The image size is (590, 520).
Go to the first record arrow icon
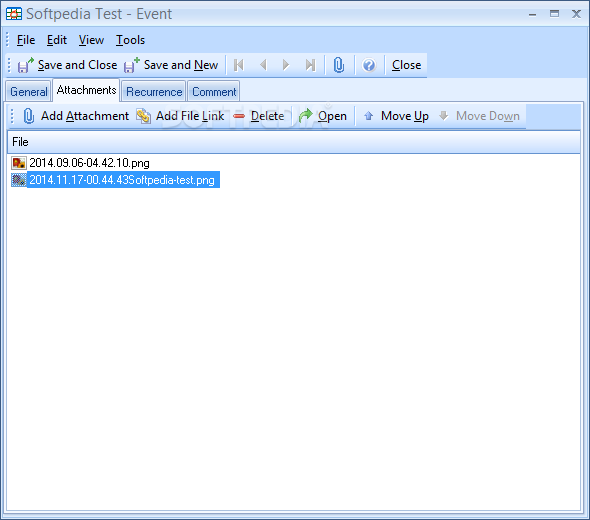(239, 65)
